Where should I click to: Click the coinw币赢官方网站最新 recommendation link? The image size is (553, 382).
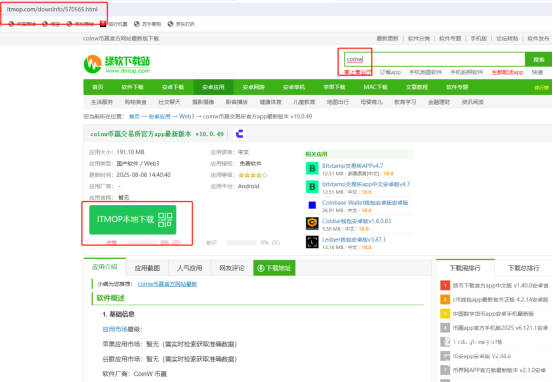coord(167,284)
